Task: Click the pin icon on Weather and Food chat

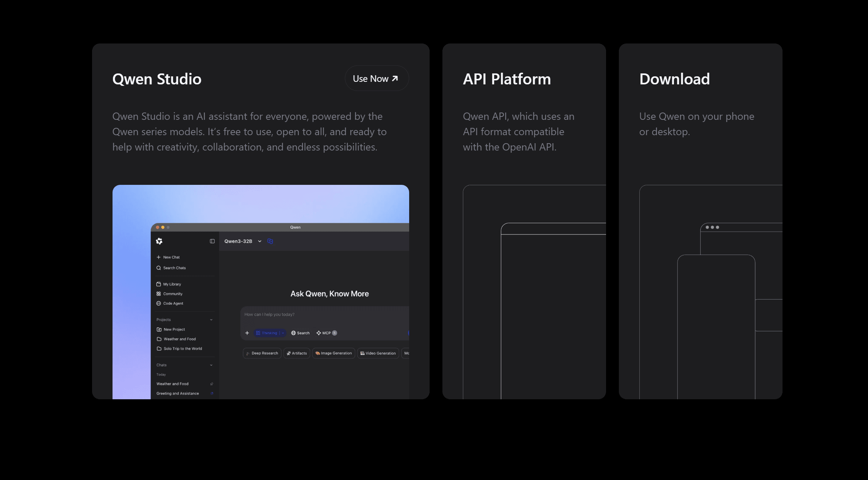Action: pyautogui.click(x=212, y=384)
